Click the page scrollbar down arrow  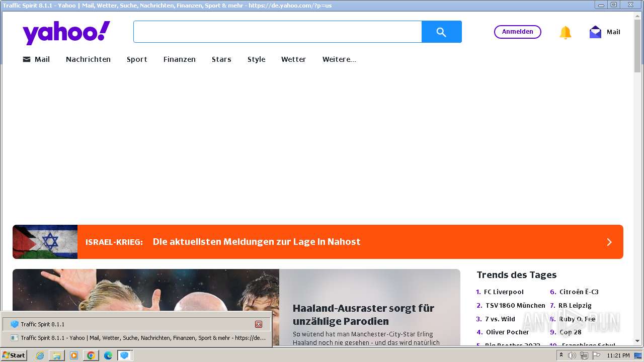click(x=637, y=341)
